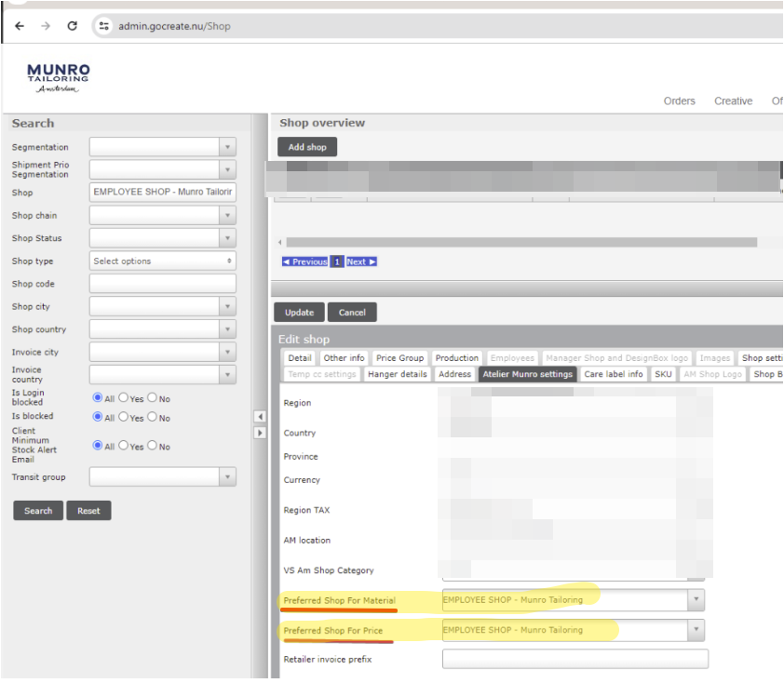The width and height of the screenshot is (784, 683).
Task: Open the site information icon in address bar
Action: [104, 26]
